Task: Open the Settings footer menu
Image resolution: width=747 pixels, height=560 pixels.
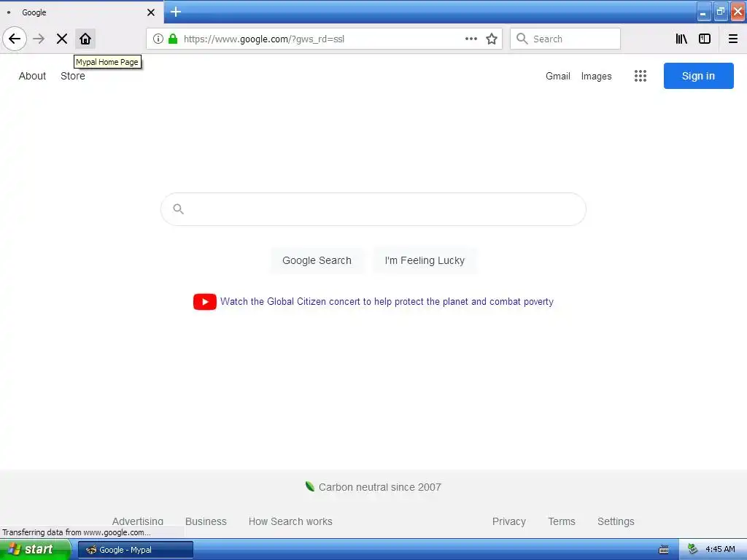Action: (616, 521)
